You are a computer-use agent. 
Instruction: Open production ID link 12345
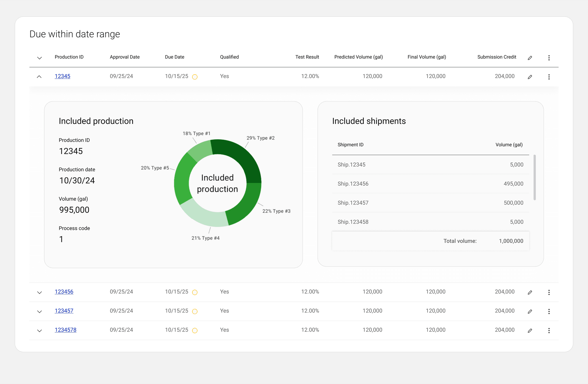point(62,76)
